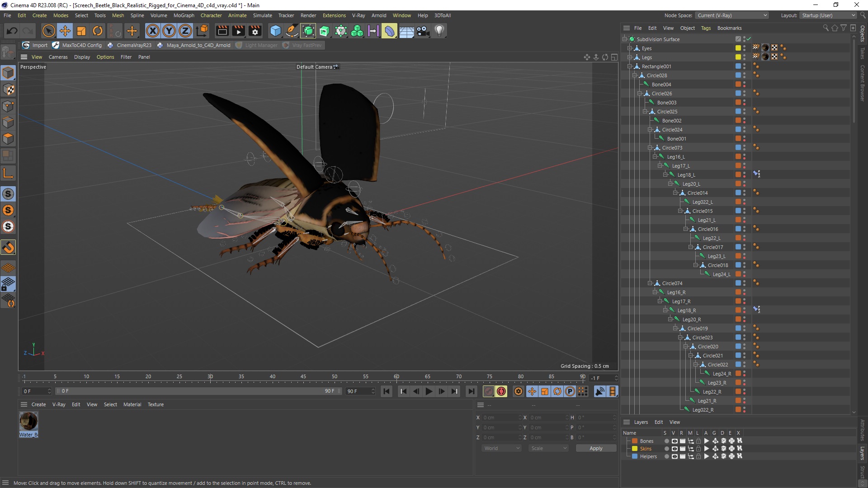The width and height of the screenshot is (868, 488).
Task: Toggle Autokeying button
Action: 501,391
